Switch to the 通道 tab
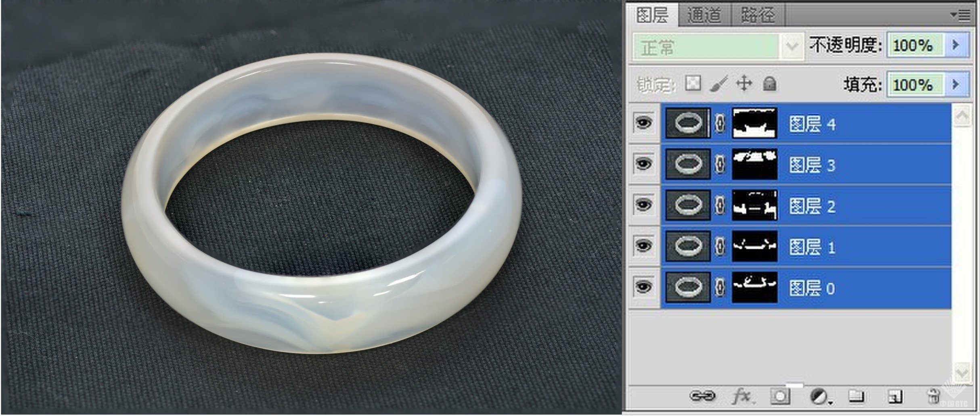Screen dimensions: 980x416 click(704, 15)
